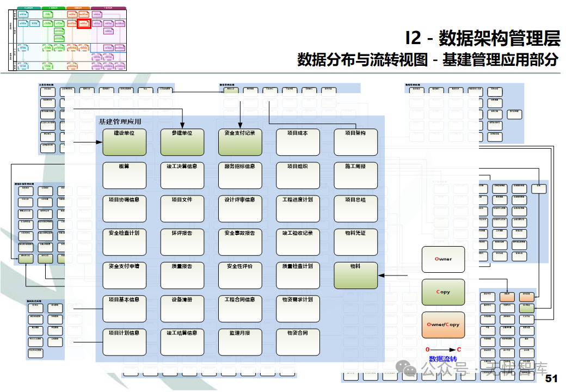This screenshot has height=392, width=566.
Task: Click the white Owner legend swatch
Action: [x=443, y=260]
